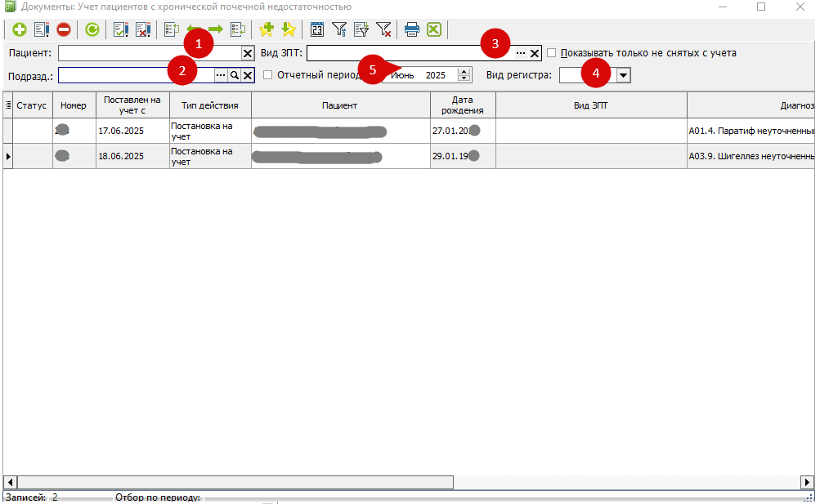Viewport: 820px width, 504px height.
Task: Toggle the Отчетный период checkbox
Action: (x=268, y=74)
